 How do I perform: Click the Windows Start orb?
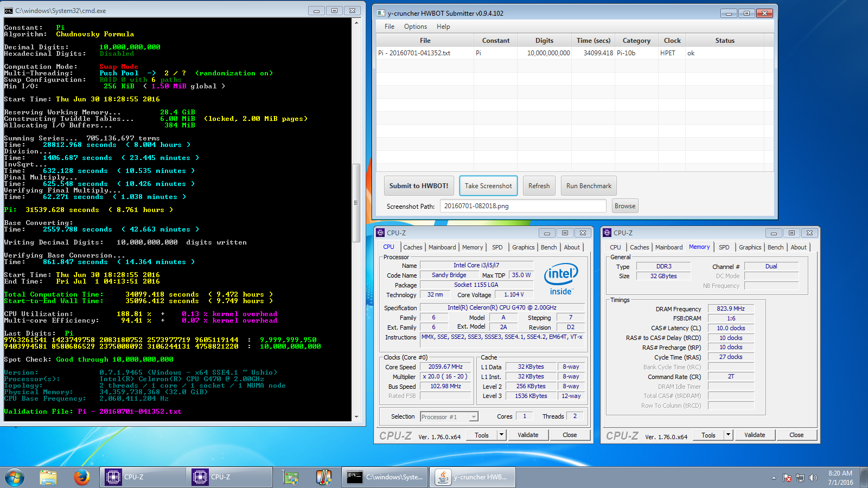point(15,477)
